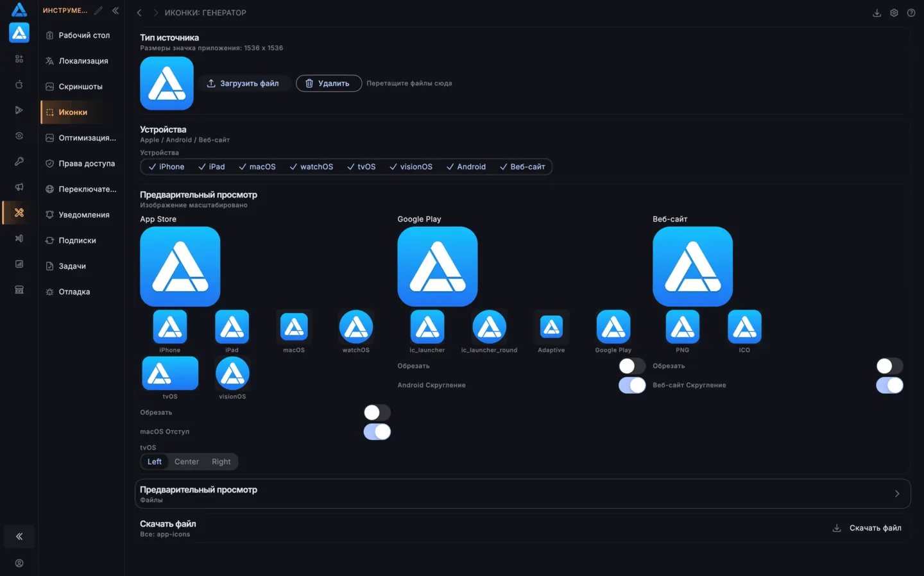Click the app logo in the narrow sidebar

click(19, 10)
